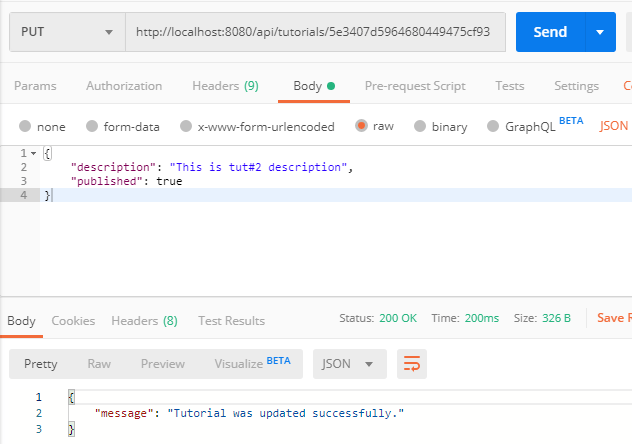Open the response Cookies tab
Viewport: 632px width, 448px height.
(x=73, y=321)
